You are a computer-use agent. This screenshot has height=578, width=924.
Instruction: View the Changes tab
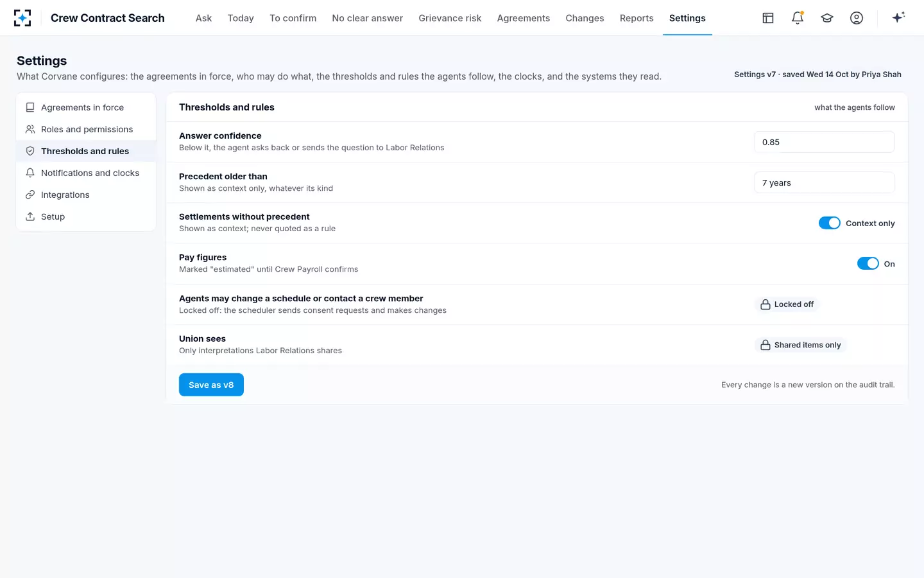pos(585,18)
